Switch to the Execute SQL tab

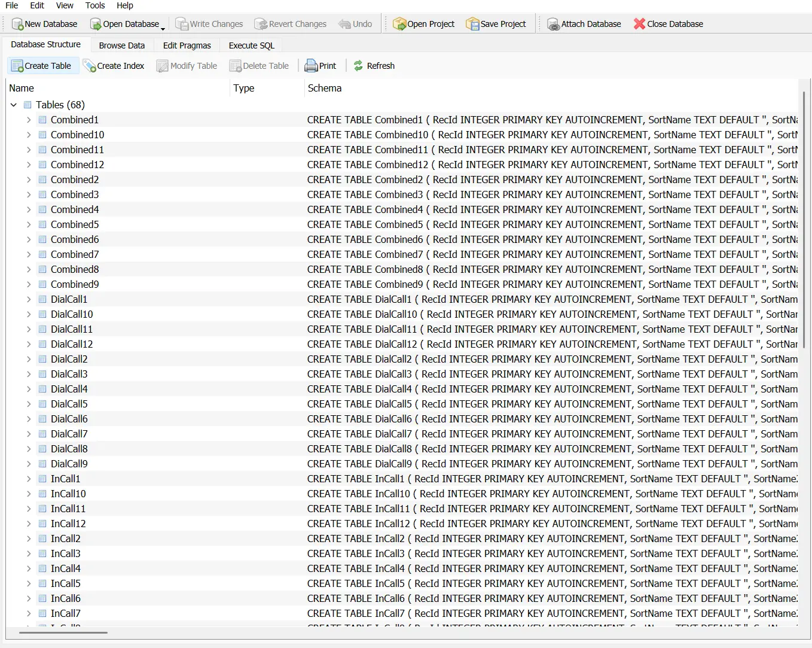click(252, 45)
